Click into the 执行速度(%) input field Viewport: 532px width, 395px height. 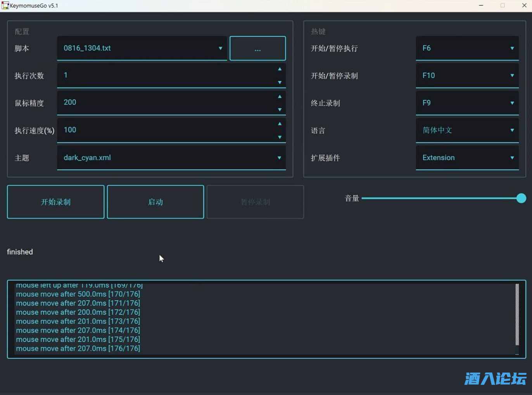coord(167,130)
